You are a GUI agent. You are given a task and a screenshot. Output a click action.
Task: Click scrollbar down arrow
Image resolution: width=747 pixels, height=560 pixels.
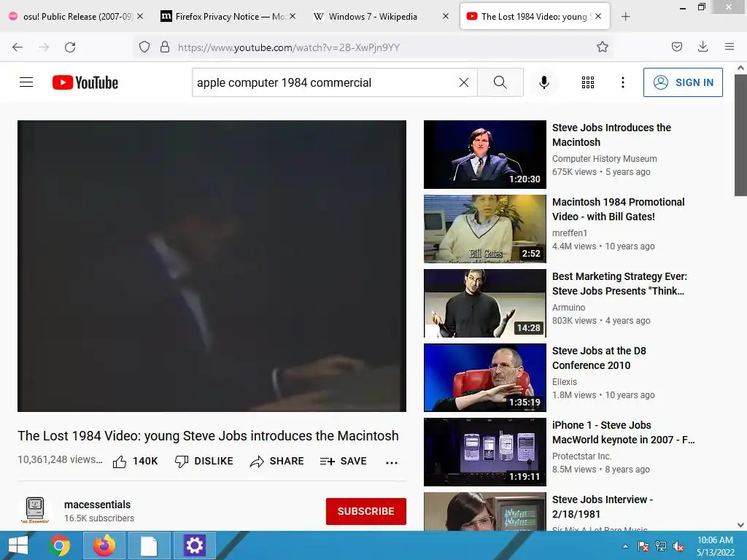click(740, 525)
